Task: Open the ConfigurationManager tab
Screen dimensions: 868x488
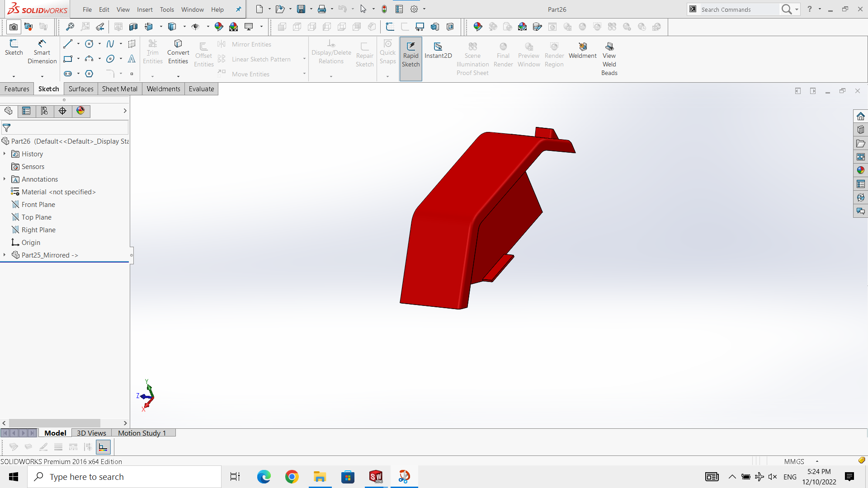Action: [x=44, y=111]
